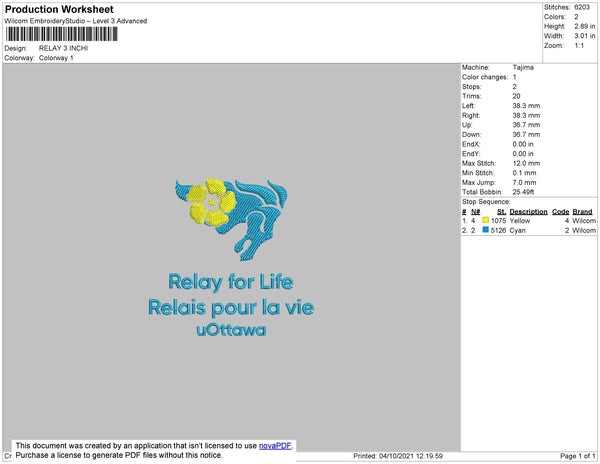Select thread number 5126 in the Cyan row
Screen dimensions: 600x464
499,230
